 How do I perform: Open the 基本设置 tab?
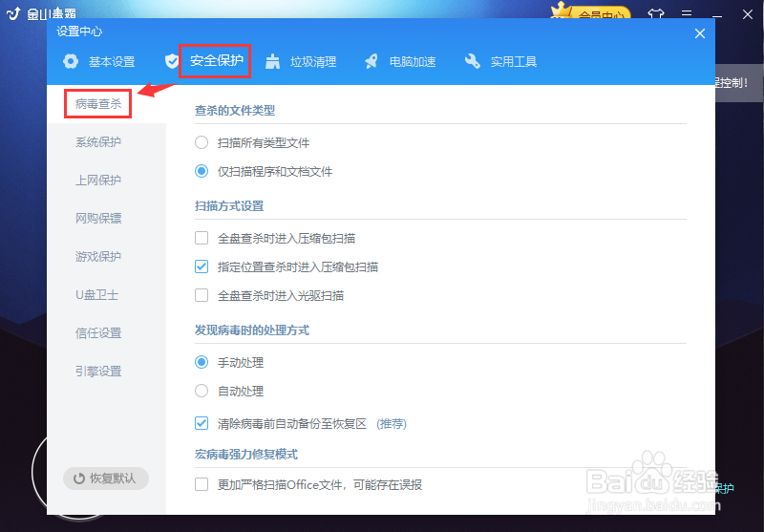(x=112, y=62)
